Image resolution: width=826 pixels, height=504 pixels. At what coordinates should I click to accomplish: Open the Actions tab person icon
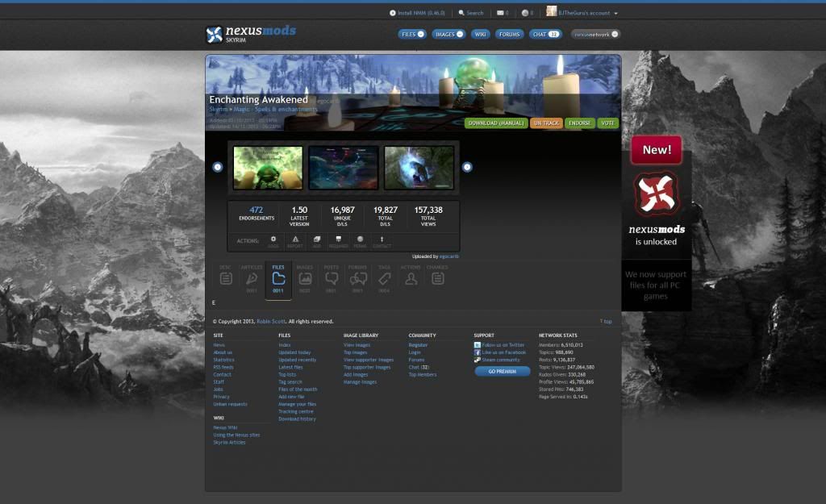(411, 278)
